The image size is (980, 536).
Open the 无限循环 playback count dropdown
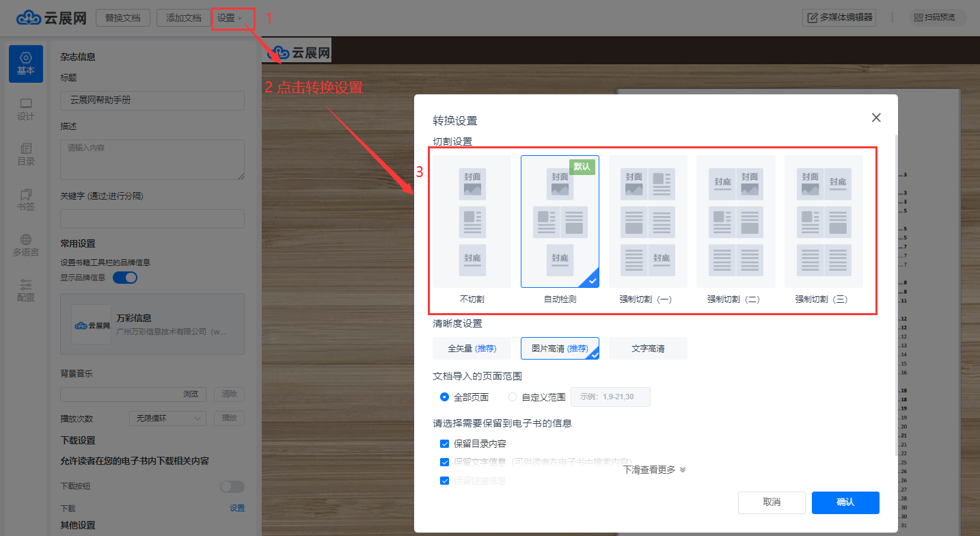(167, 418)
